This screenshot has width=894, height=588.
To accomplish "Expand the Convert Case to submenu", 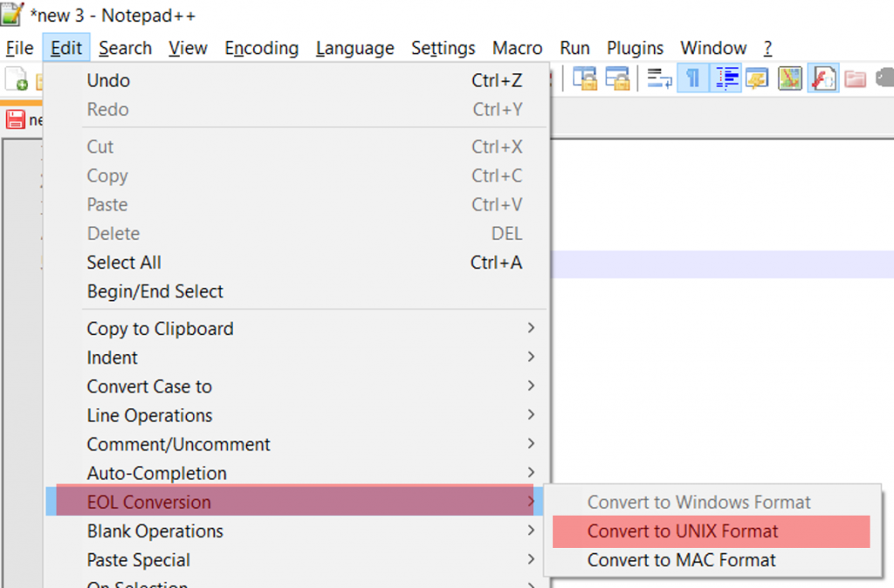I will (x=297, y=386).
